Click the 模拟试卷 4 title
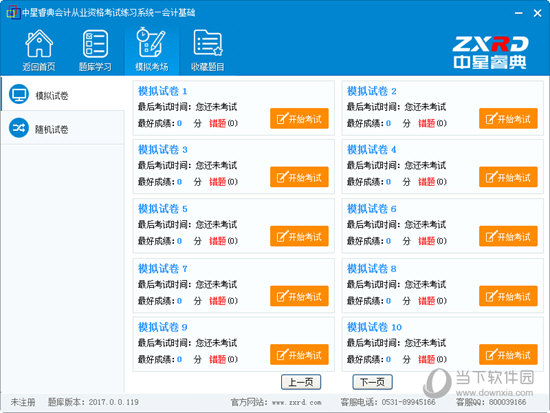 pyautogui.click(x=371, y=150)
